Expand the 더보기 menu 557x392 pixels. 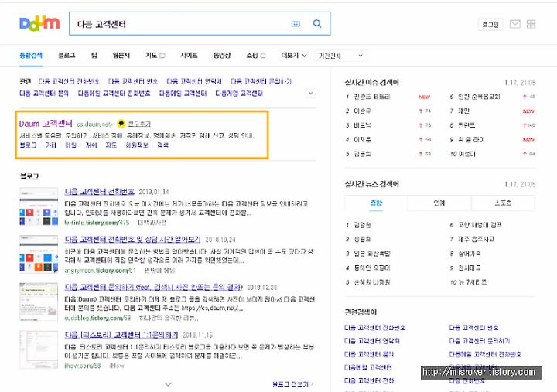294,56
